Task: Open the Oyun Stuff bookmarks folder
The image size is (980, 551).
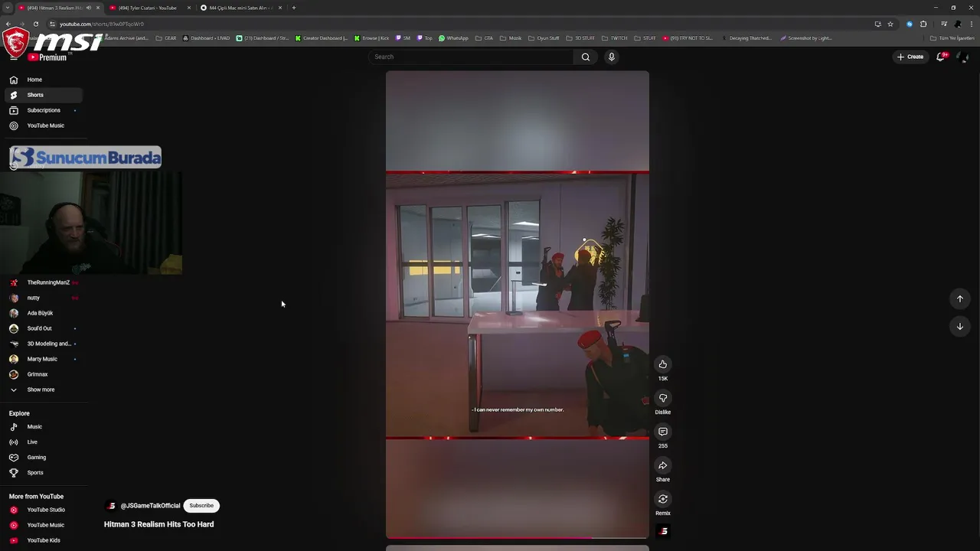Action: click(x=544, y=38)
